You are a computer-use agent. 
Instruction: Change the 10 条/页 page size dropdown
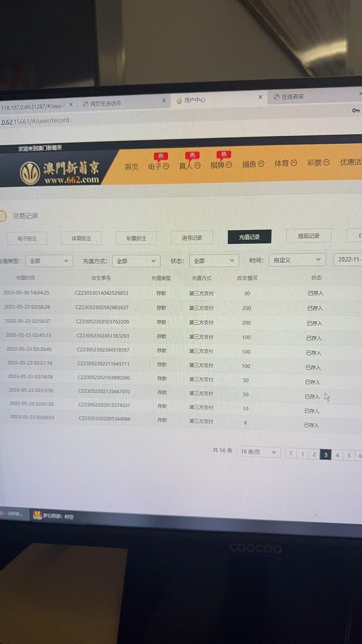(x=258, y=452)
